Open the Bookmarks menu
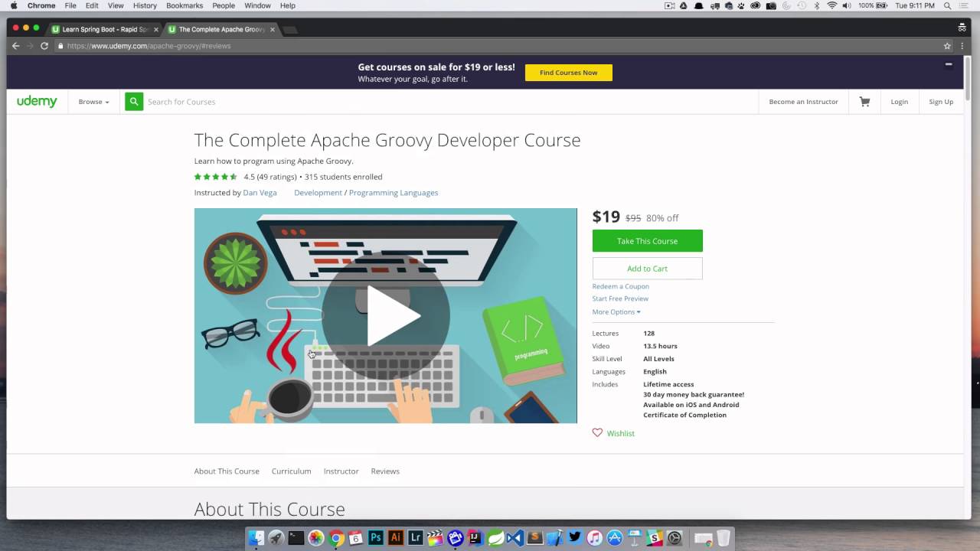 click(185, 5)
